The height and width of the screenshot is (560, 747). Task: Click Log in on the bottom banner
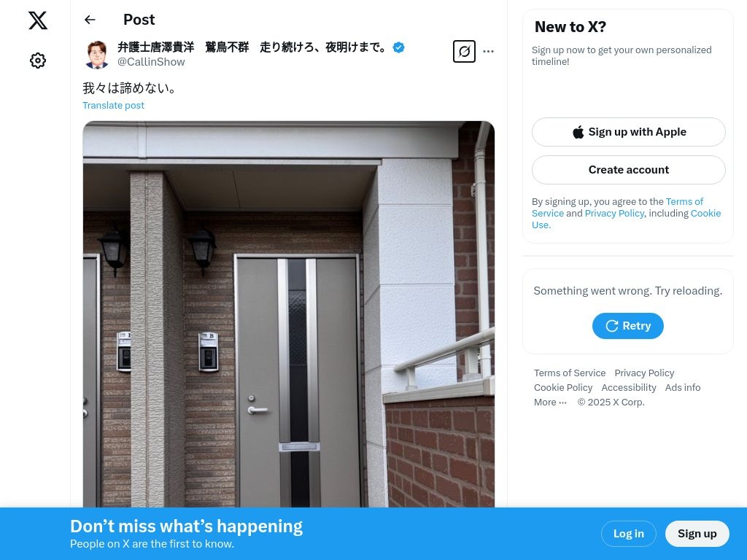(x=628, y=534)
